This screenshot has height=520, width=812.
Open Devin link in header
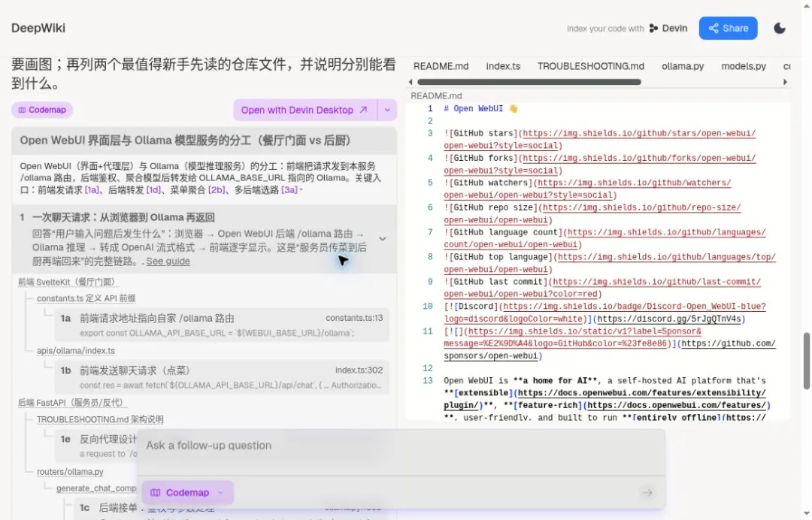click(x=668, y=29)
